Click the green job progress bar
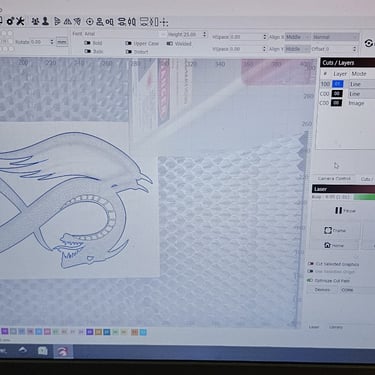The width and height of the screenshot is (375, 375). pyautogui.click(x=364, y=197)
